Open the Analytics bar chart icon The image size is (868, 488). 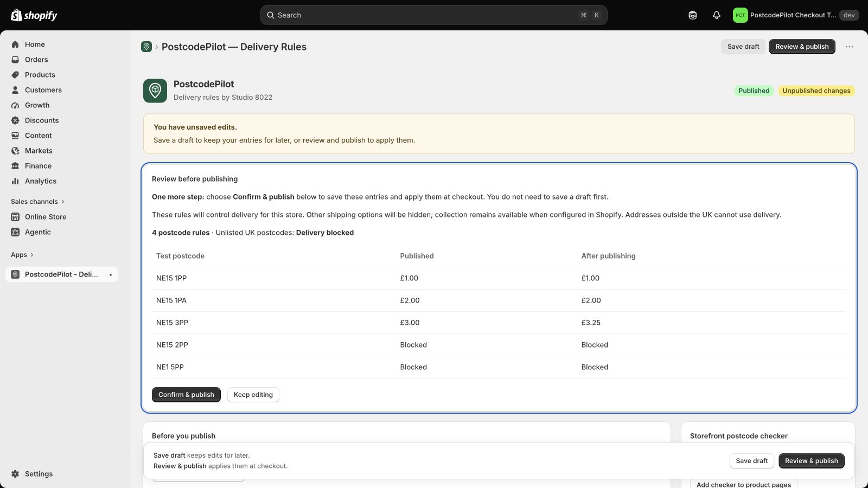(15, 181)
